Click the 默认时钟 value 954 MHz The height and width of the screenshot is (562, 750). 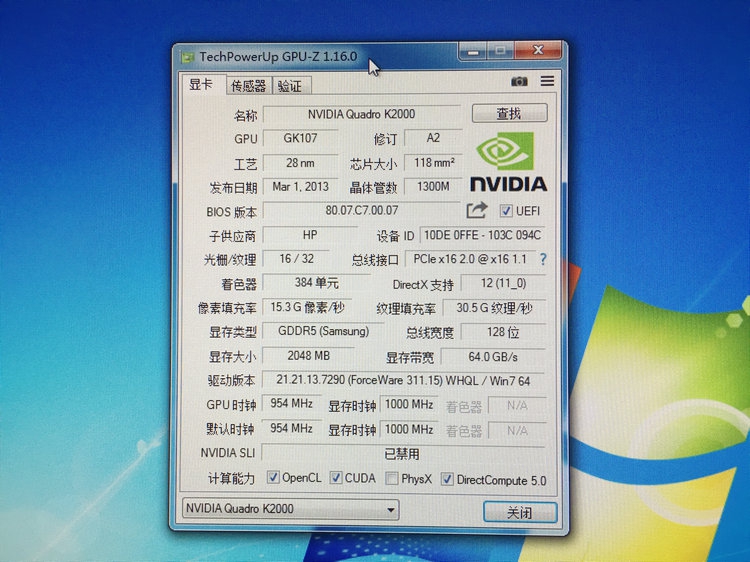pos(291,428)
